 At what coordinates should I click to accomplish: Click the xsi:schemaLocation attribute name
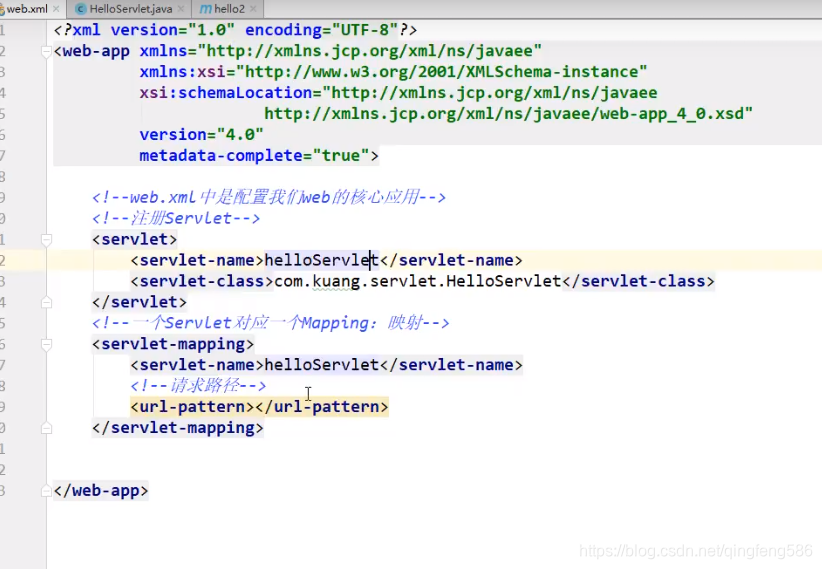[x=225, y=93]
